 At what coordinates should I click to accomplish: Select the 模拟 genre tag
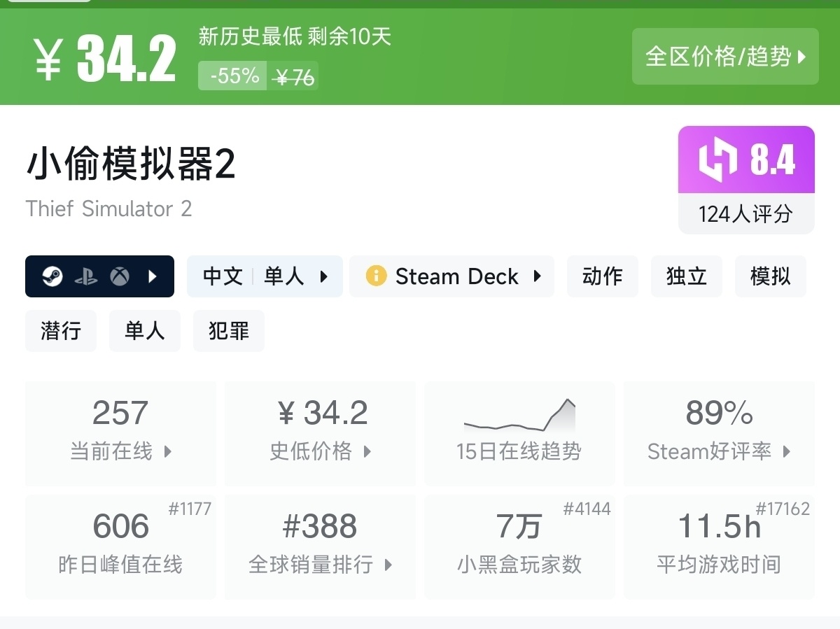tap(770, 276)
